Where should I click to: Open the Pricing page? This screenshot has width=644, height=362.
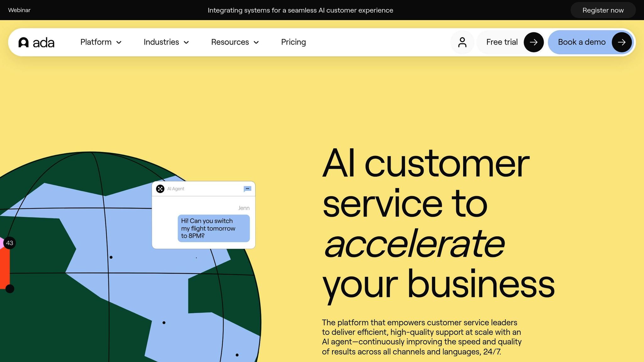293,42
